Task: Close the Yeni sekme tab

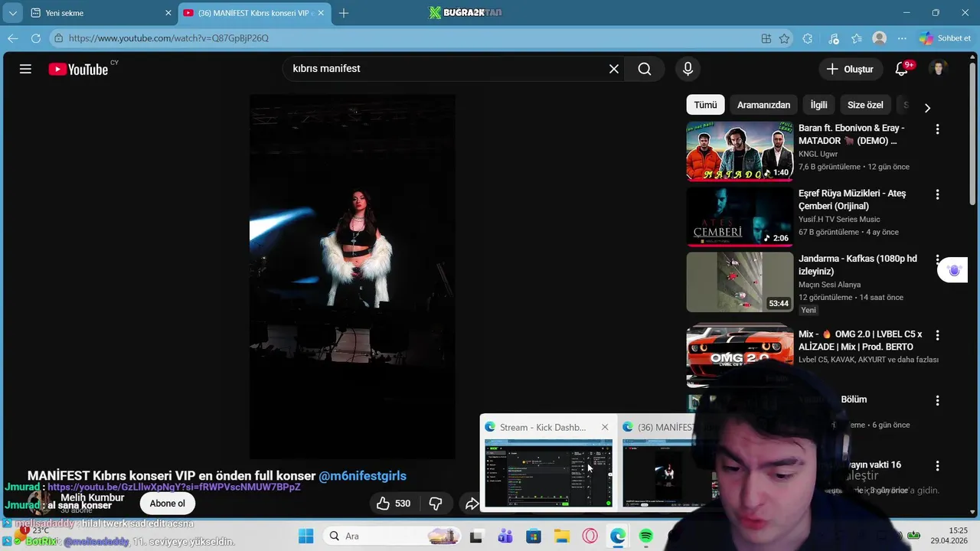Action: point(168,13)
